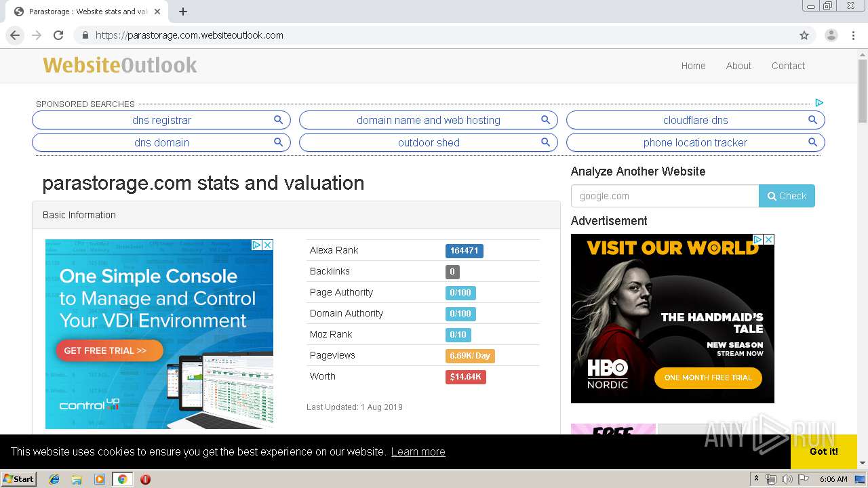This screenshot has height=488, width=868.
Task: Launch Internet Explorer from taskbar
Action: [x=54, y=479]
